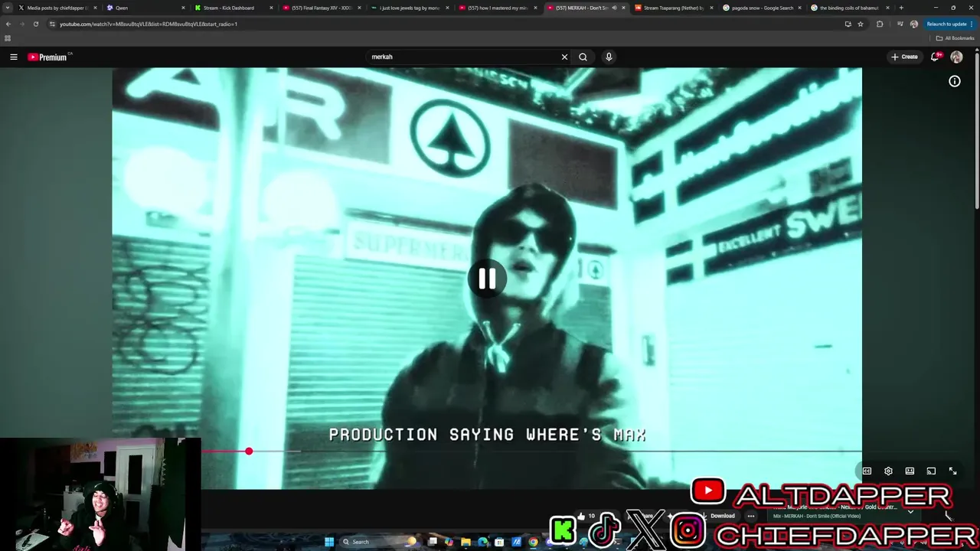The height and width of the screenshot is (551, 980).
Task: Click the browser forward arrow
Action: point(21,24)
